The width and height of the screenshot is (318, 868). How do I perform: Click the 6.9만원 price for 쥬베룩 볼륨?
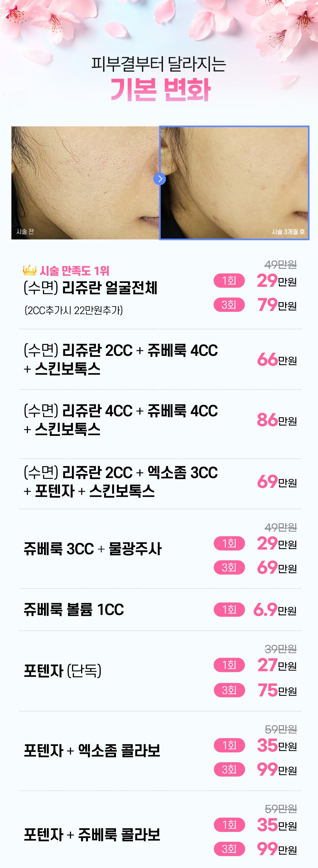pyautogui.click(x=275, y=610)
